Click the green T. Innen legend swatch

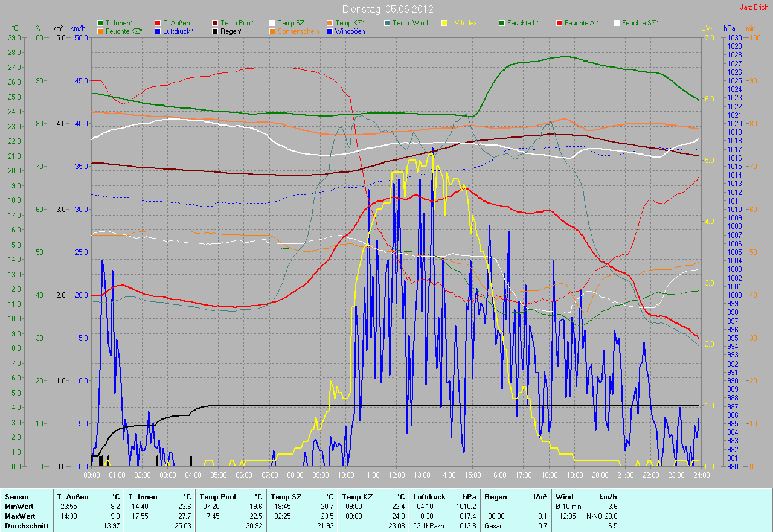100,23
